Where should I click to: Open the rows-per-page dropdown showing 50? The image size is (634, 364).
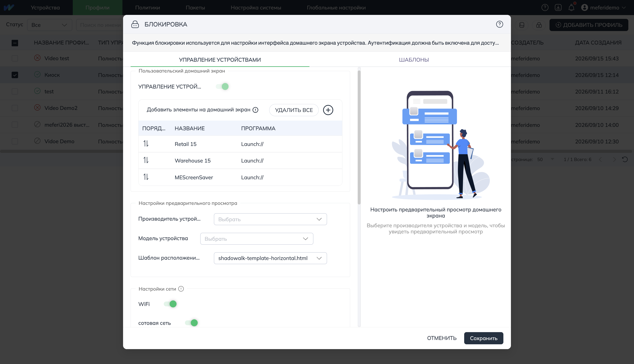pos(546,160)
